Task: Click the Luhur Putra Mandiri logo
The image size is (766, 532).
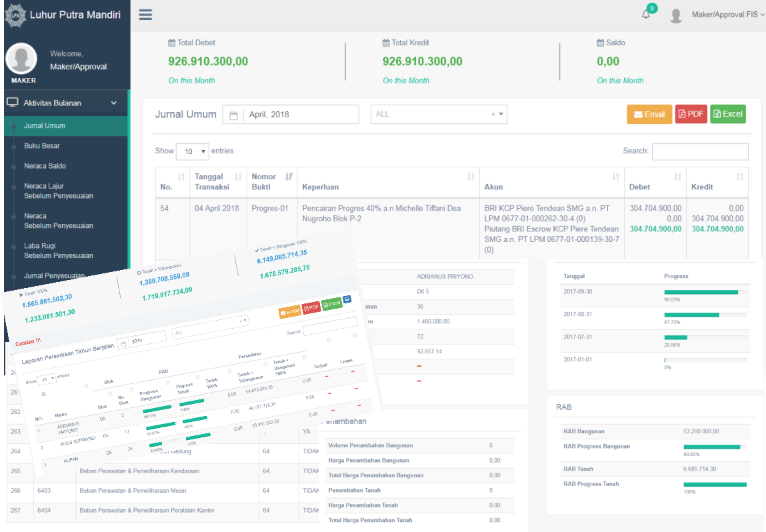Action: (13, 15)
